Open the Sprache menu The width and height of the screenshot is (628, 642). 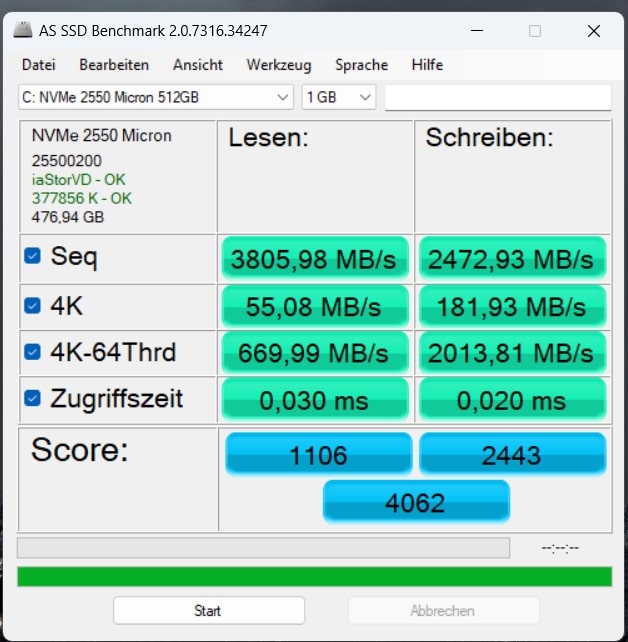pos(361,65)
